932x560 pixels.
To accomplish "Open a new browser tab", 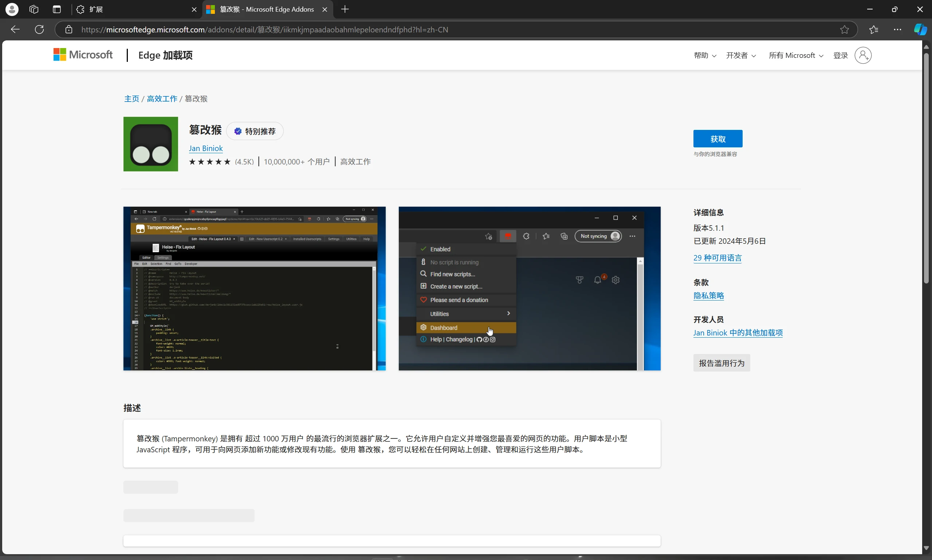I will click(x=345, y=9).
